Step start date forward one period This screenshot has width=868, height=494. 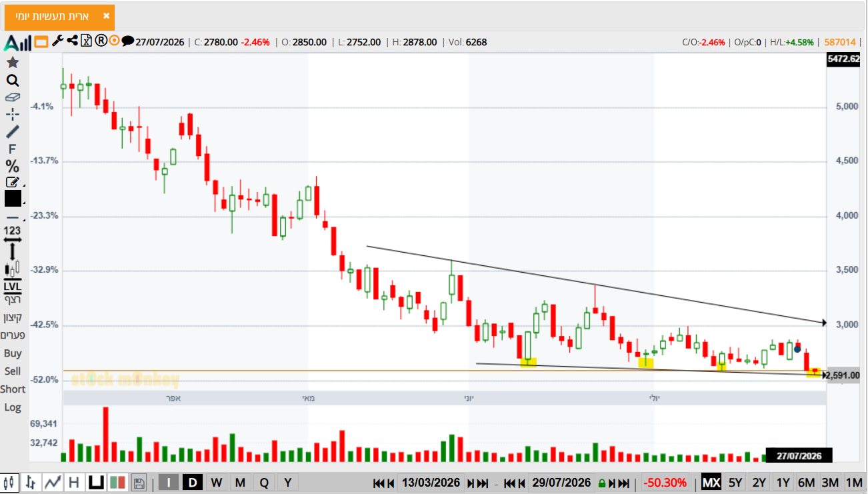pyautogui.click(x=471, y=483)
